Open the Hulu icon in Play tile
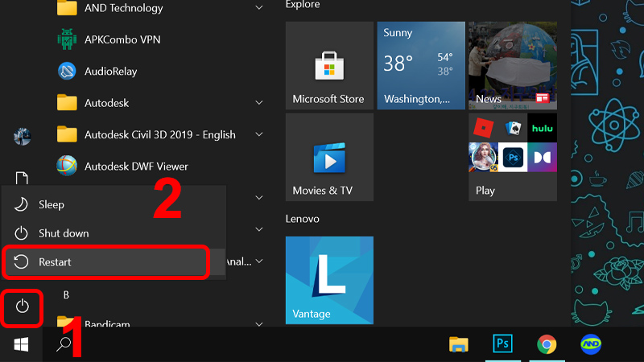Screen dimensions: 644x362 [x=542, y=128]
